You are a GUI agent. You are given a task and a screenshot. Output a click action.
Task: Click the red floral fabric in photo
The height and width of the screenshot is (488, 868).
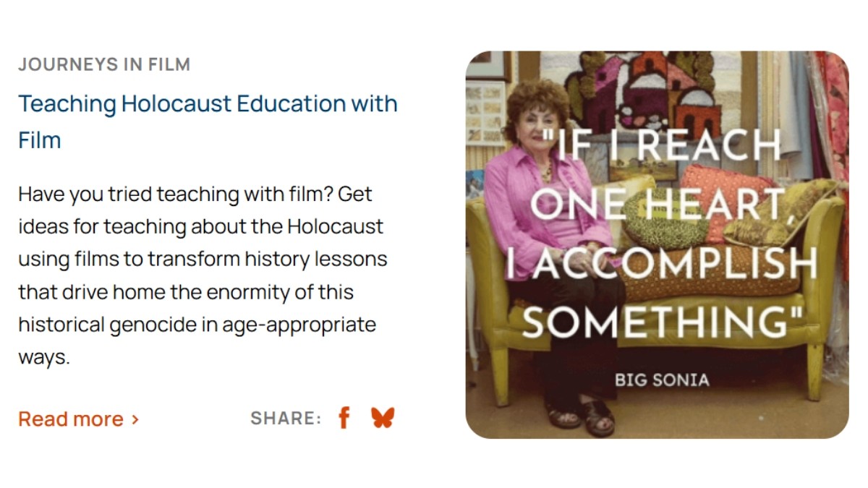(835, 108)
